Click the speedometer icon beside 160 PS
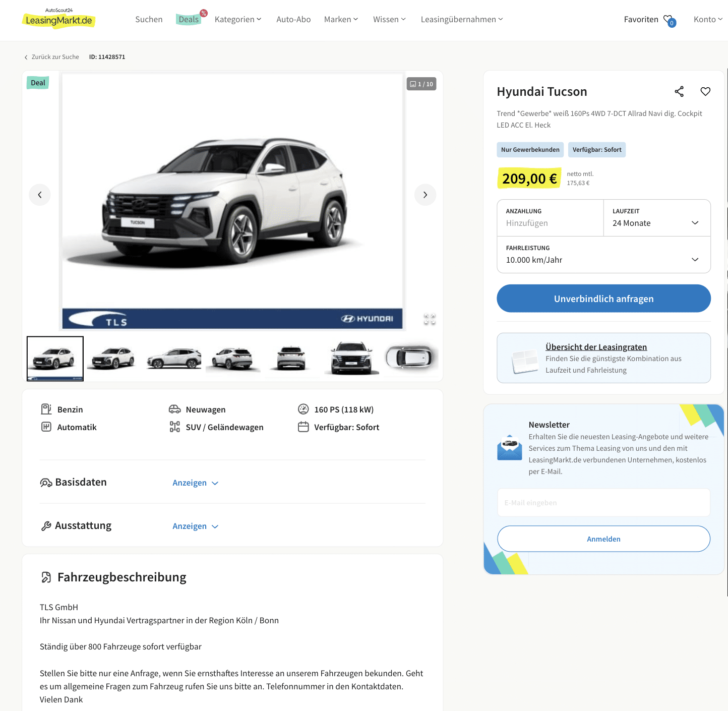728x711 pixels. [303, 409]
